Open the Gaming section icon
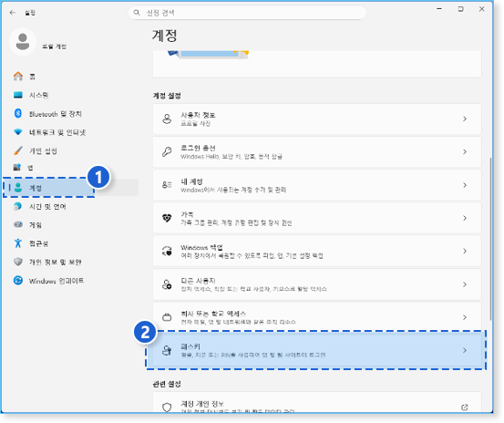Viewport: 504px width, 423px height. point(18,224)
